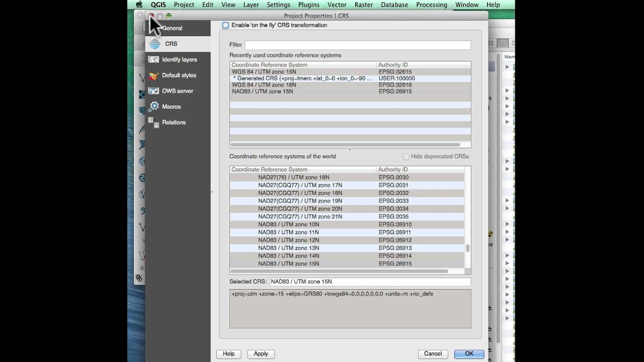Open OWS server section icon
The height and width of the screenshot is (362, 644).
click(154, 91)
